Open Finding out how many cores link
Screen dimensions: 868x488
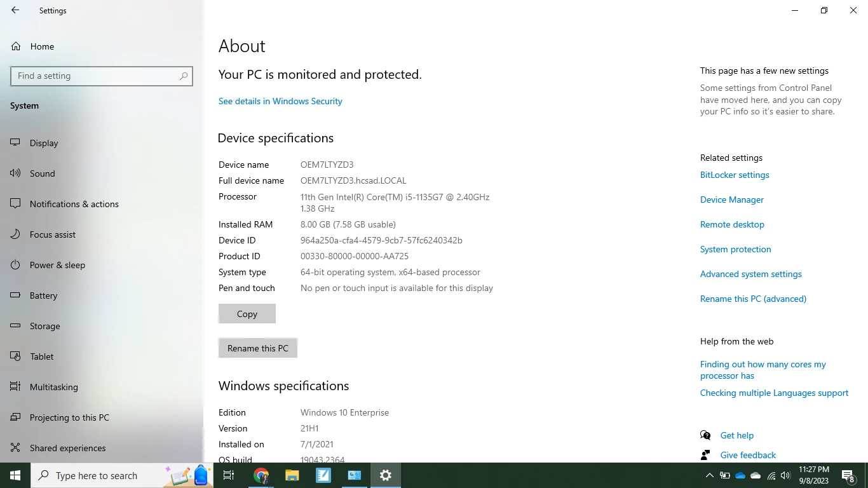pos(763,370)
